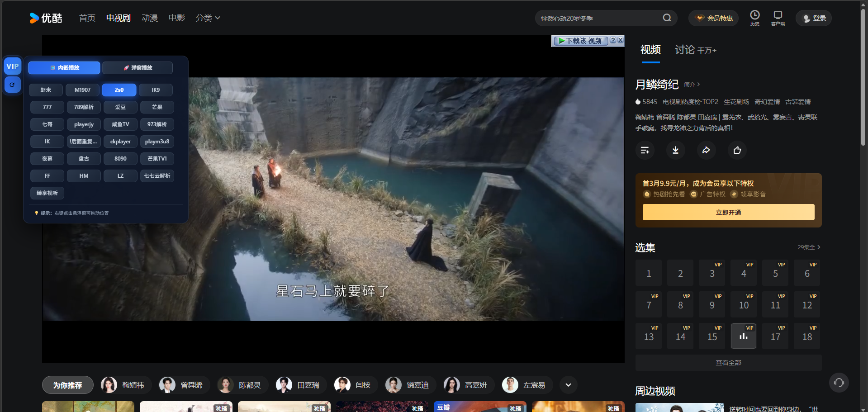Click the 立即开通 subscribe button
Viewport: 868px width, 412px height.
pos(729,212)
